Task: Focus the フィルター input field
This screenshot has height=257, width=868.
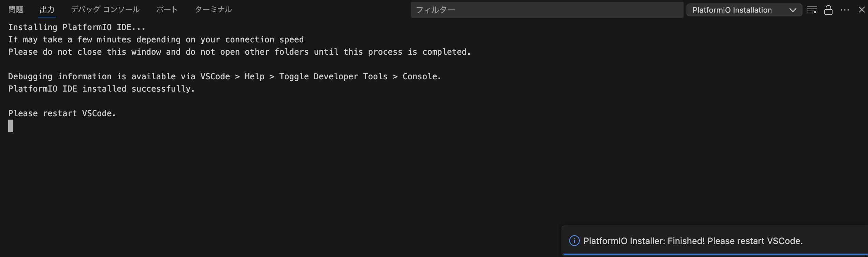Action: point(547,10)
